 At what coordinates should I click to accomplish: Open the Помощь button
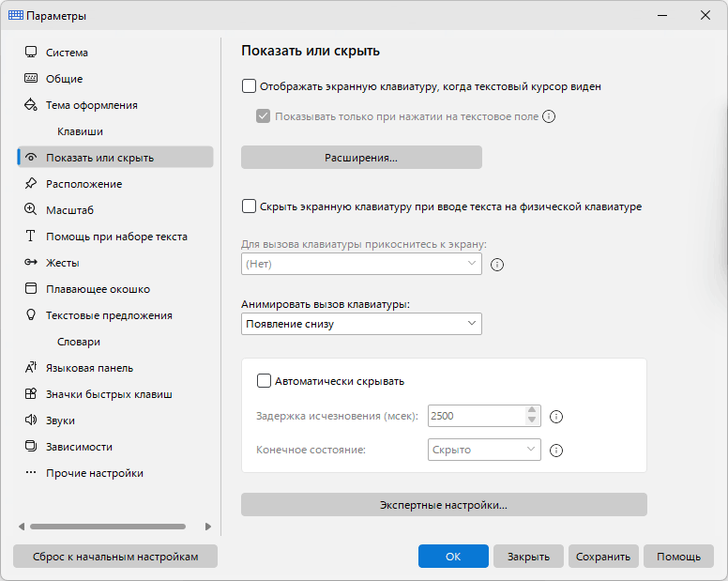(x=678, y=557)
